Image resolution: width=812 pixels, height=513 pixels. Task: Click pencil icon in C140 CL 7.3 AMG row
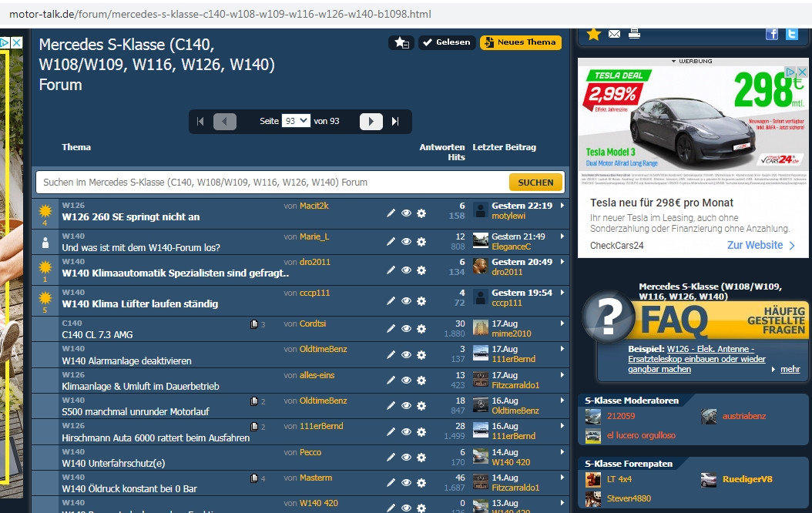pyautogui.click(x=391, y=329)
